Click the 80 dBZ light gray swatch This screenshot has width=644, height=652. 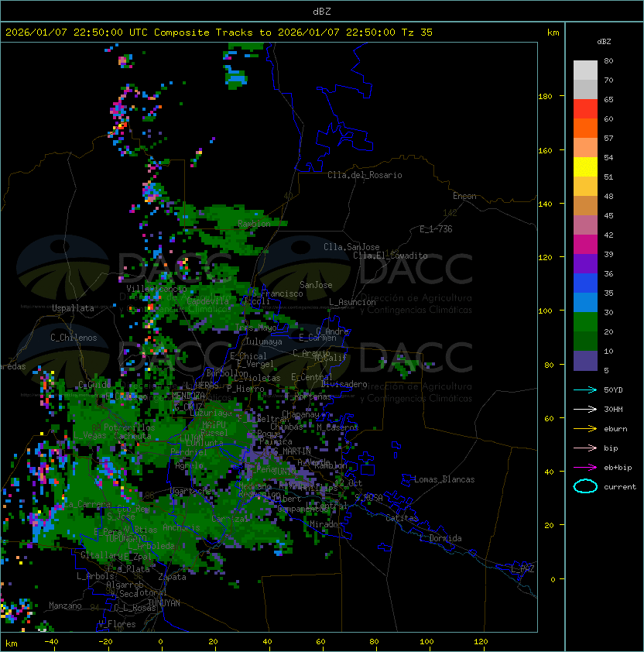coord(585,70)
